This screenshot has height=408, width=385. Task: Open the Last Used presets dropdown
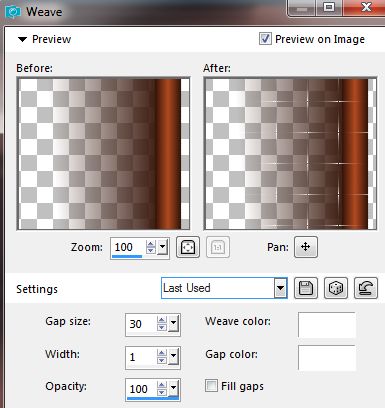coord(281,288)
